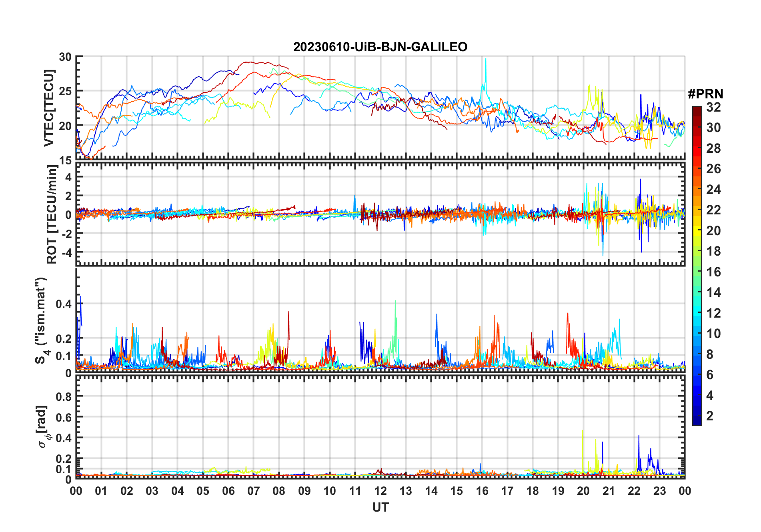
Task: Click the #PRN colorbar title
Action: [x=705, y=94]
